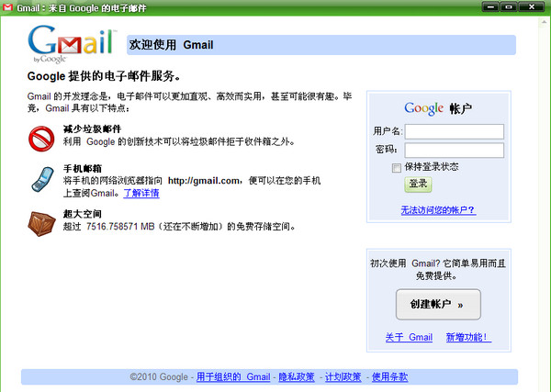Click the ©2010 Google footer text
This screenshot has width=551, height=392.
pos(159,377)
